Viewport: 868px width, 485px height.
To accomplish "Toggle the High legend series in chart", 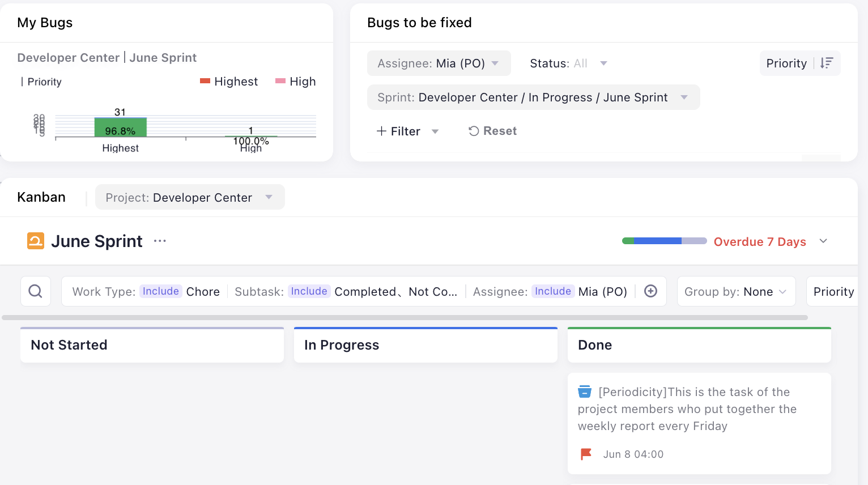I will 295,82.
